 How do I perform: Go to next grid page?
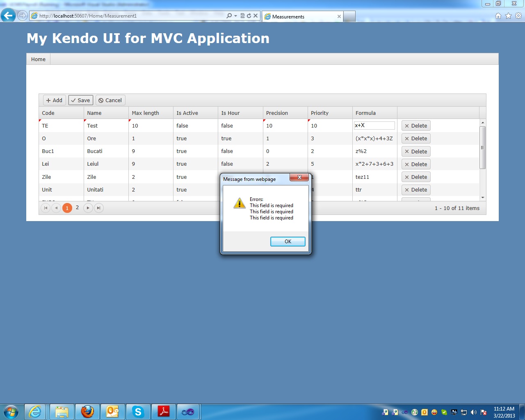tap(88, 208)
